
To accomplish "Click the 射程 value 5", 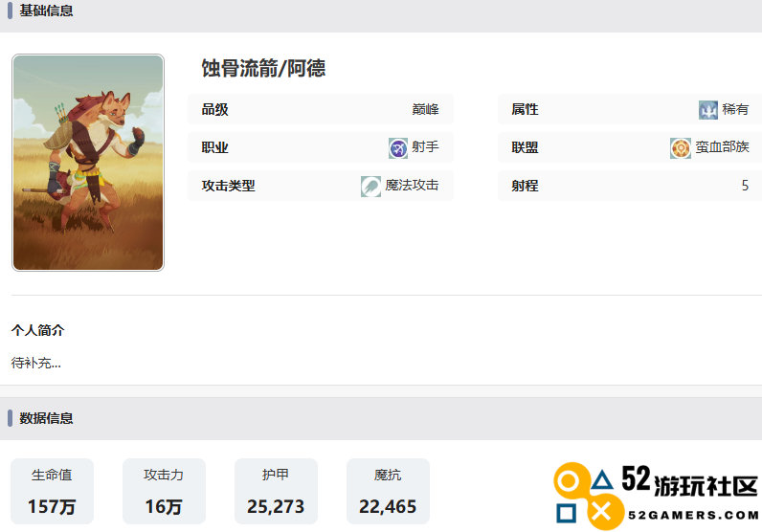I will [x=745, y=185].
